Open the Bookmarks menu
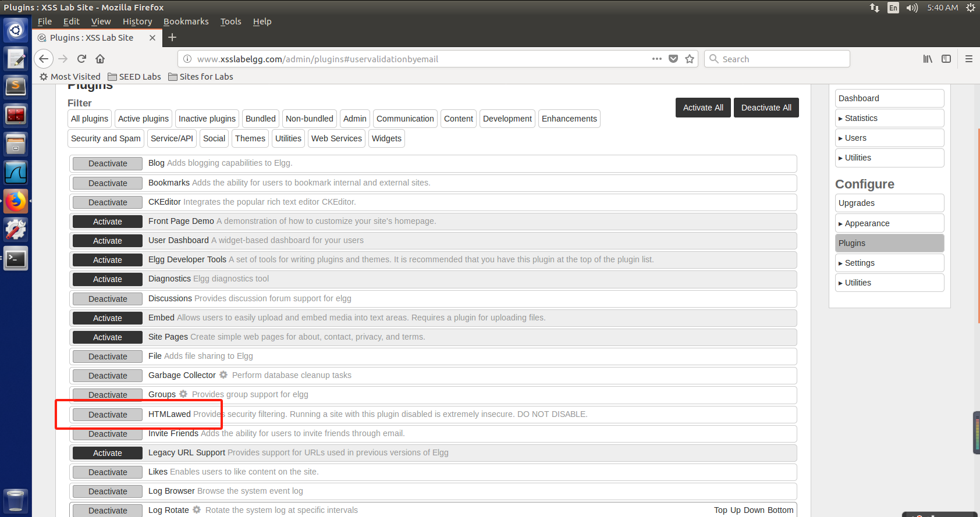The height and width of the screenshot is (517, 980). point(186,22)
